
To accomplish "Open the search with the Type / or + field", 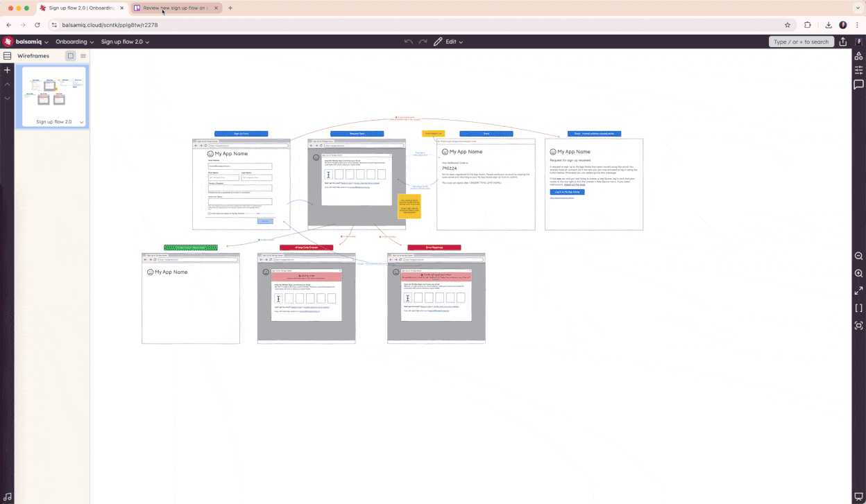I will (x=801, y=42).
